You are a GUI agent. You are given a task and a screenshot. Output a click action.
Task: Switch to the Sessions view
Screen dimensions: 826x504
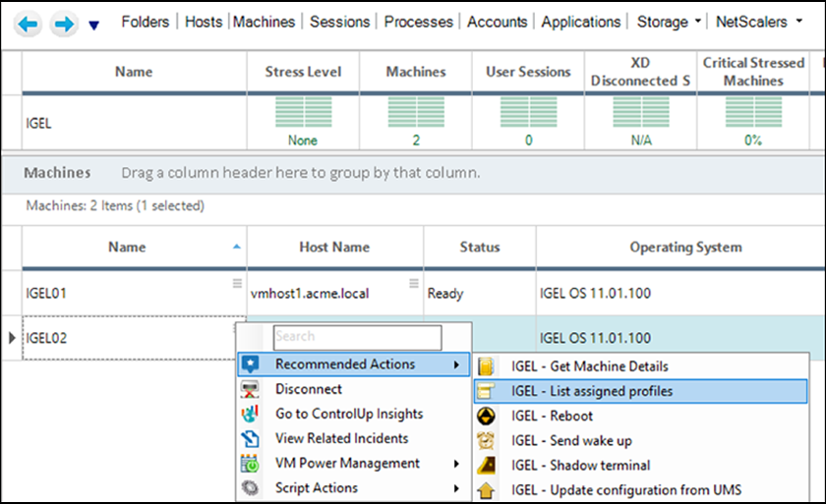pyautogui.click(x=340, y=22)
